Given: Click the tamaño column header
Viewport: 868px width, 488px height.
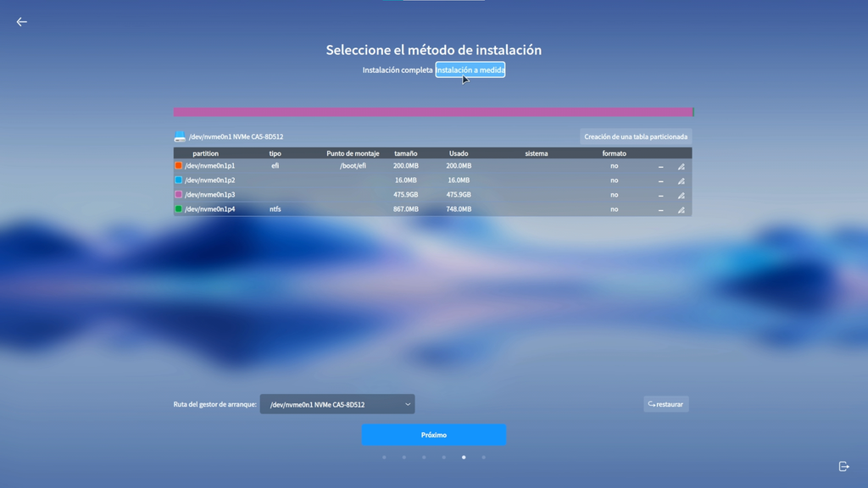Looking at the screenshot, I should (x=406, y=153).
